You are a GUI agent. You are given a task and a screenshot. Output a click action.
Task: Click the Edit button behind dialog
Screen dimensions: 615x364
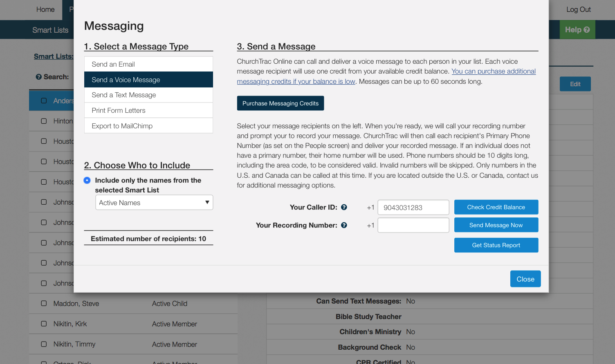(575, 84)
